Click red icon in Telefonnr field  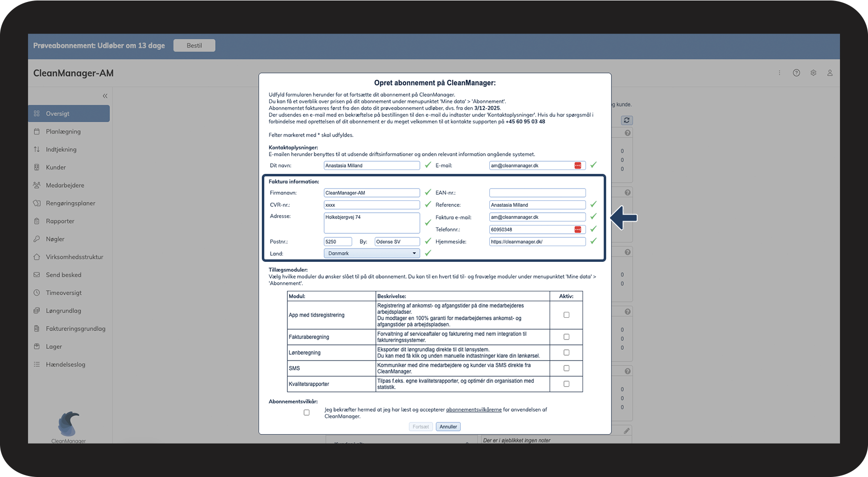578,229
